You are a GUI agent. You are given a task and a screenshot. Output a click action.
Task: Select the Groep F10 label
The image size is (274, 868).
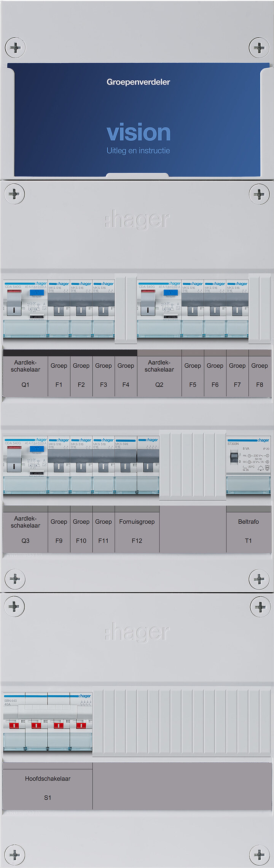[x=81, y=529]
